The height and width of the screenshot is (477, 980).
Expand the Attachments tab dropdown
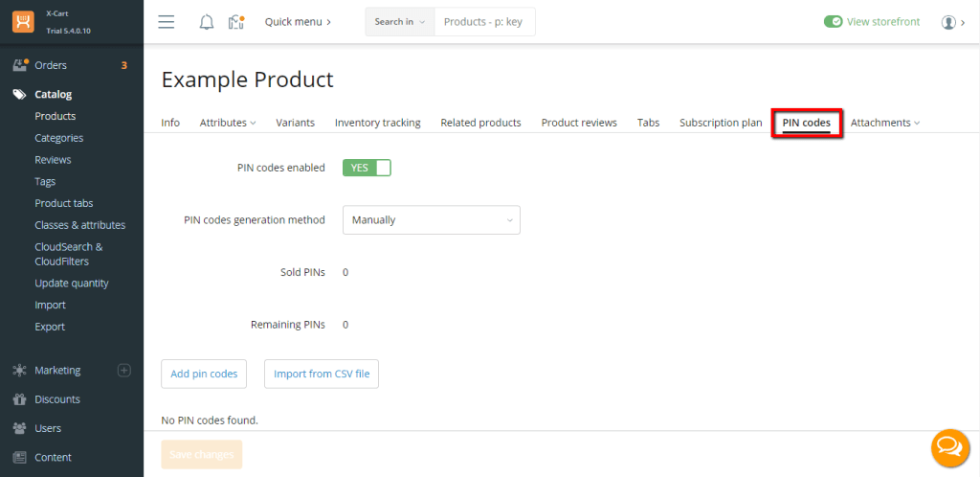point(885,123)
